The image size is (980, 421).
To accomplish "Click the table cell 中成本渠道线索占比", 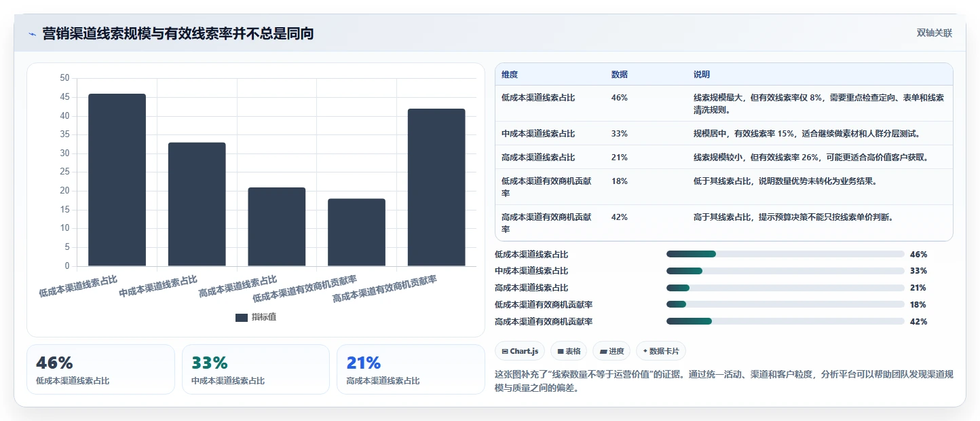I will 538,133.
